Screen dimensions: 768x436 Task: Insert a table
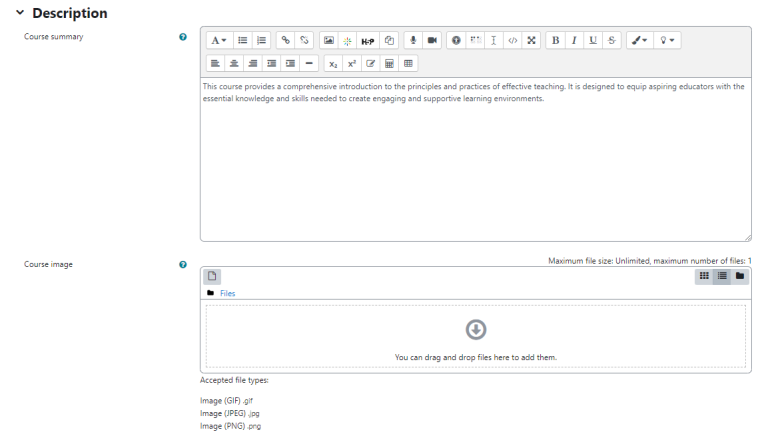(408, 63)
